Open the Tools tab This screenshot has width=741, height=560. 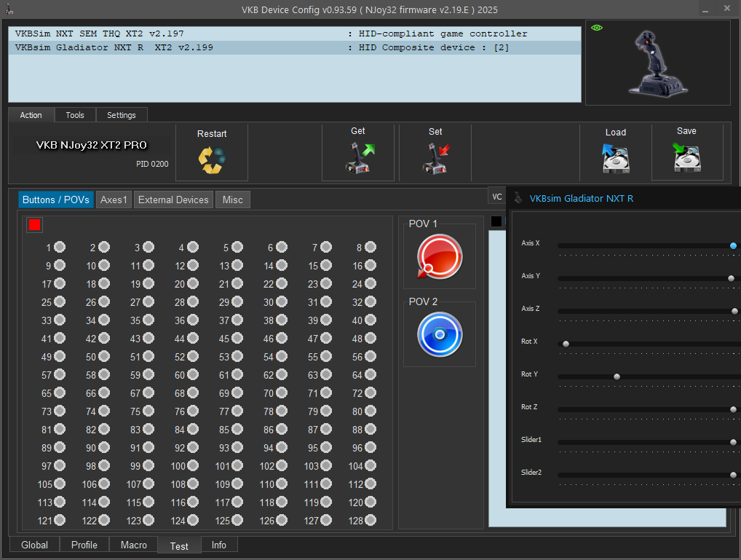[75, 115]
